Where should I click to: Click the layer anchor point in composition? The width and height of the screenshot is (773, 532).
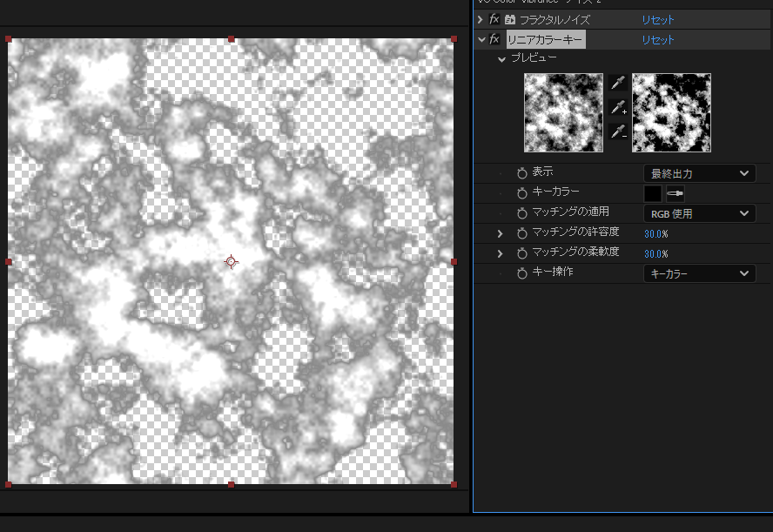click(231, 261)
